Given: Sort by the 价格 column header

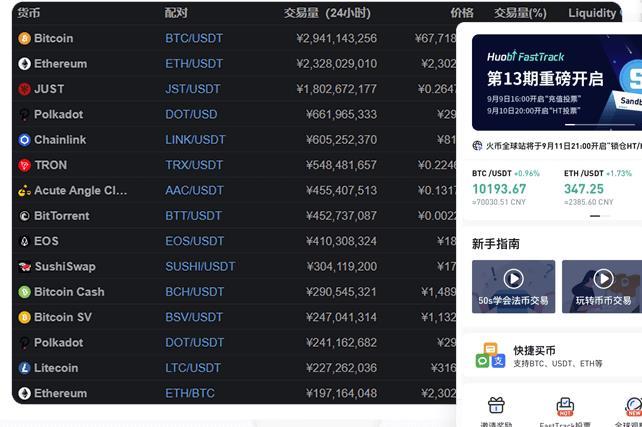Looking at the screenshot, I should (x=462, y=13).
